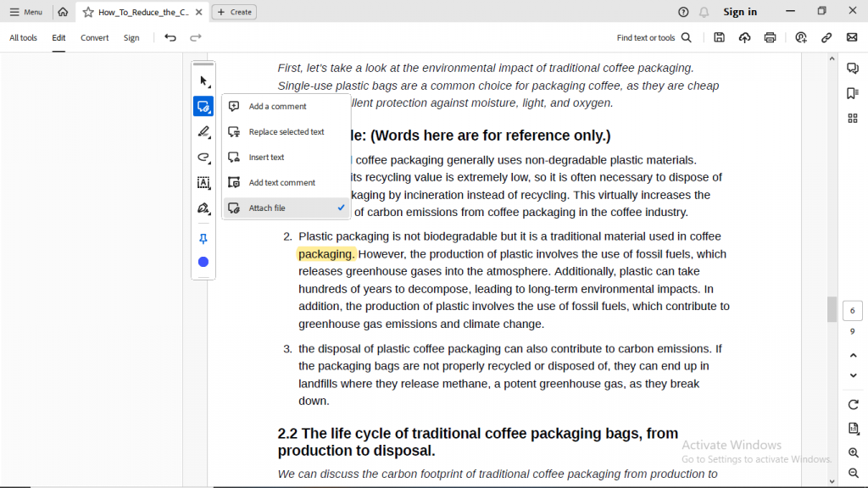Click the Create new tab button
Viewport: 868px width, 488px height.
click(234, 12)
